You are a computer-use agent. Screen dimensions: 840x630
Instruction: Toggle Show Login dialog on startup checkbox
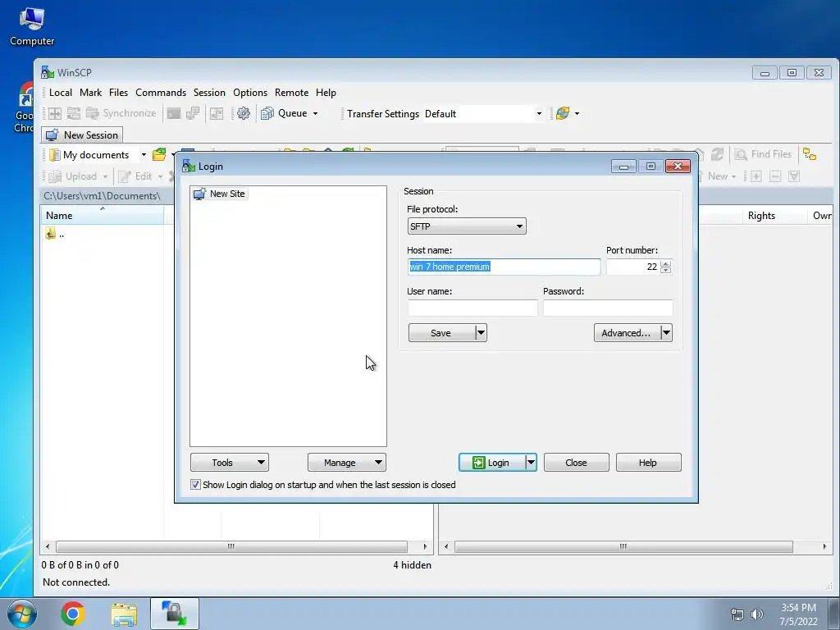[195, 485]
